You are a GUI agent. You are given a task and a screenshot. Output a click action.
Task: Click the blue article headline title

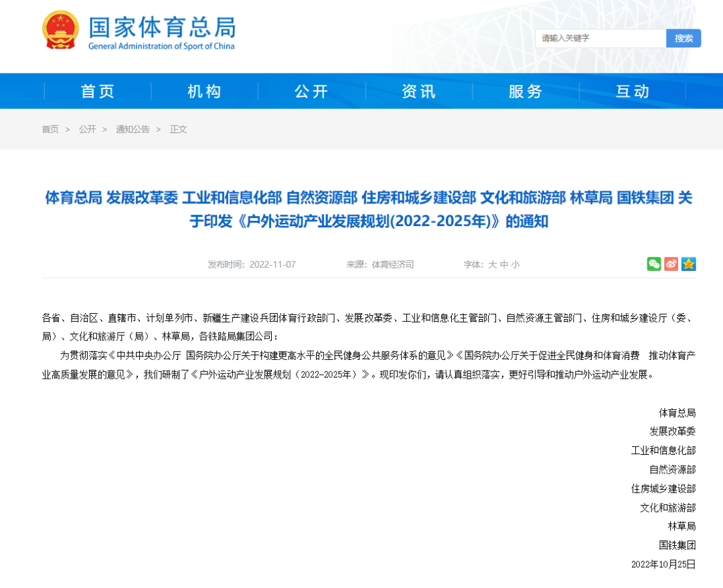369,209
